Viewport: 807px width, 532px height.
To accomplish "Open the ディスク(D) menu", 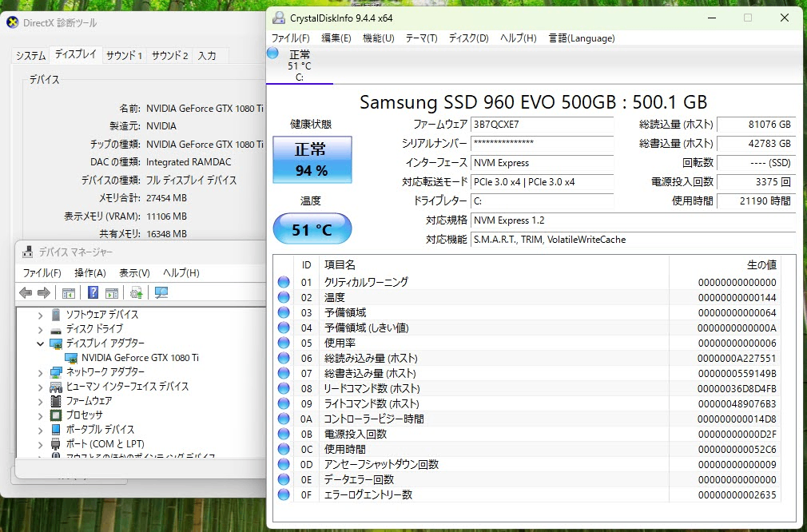I will (x=468, y=38).
